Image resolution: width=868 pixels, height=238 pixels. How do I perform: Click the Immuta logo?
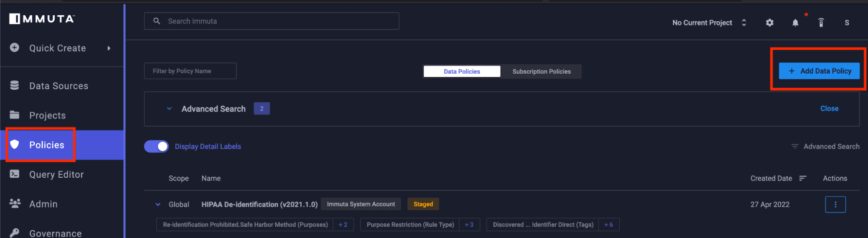(42, 19)
